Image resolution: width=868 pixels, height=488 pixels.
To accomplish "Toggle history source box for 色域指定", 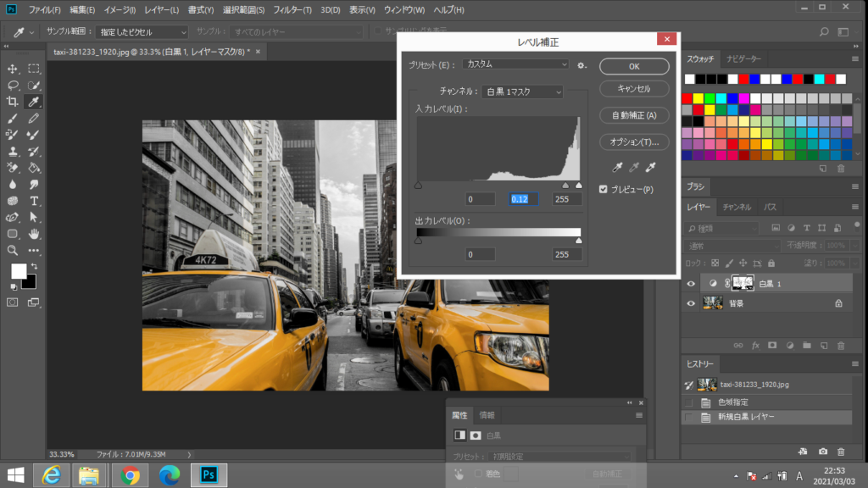I will [x=689, y=402].
